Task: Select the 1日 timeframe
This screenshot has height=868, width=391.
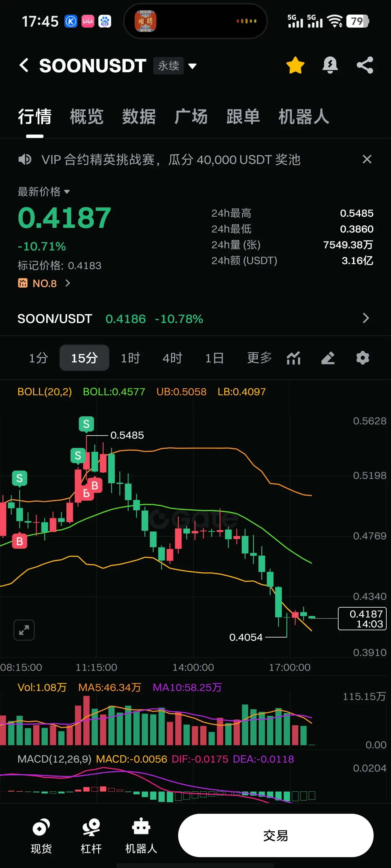Action: click(x=214, y=358)
